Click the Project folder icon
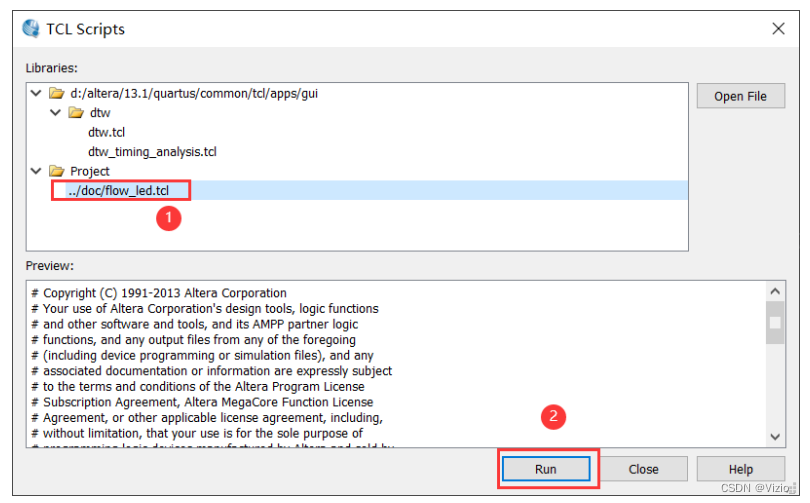This screenshot has height=503, width=810. click(56, 171)
